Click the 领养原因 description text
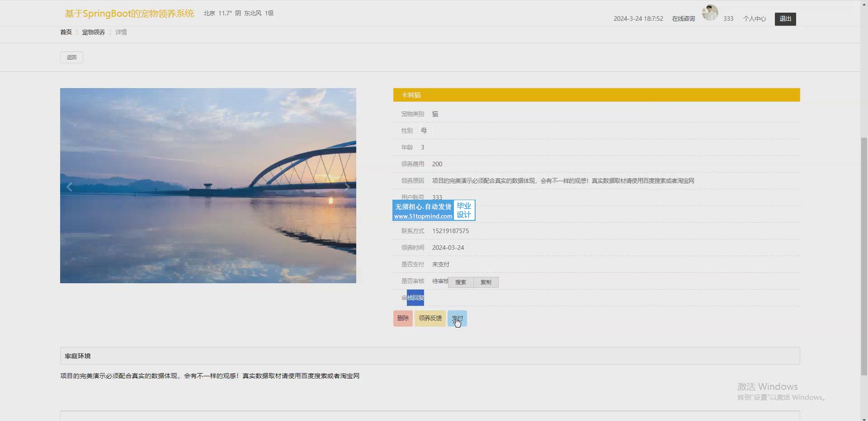 coord(563,181)
